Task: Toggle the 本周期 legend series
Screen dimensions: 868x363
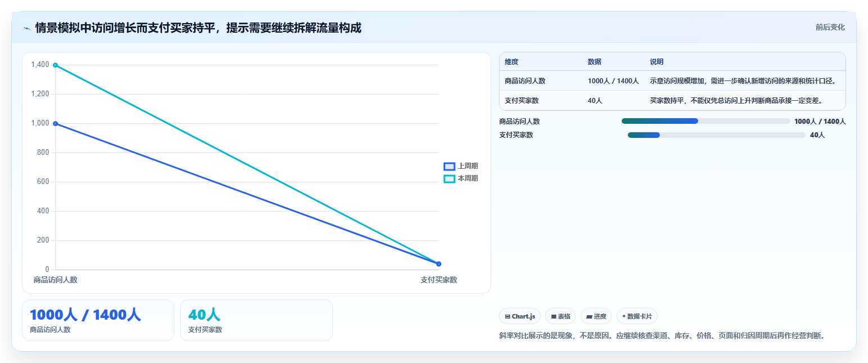Action: [x=461, y=178]
